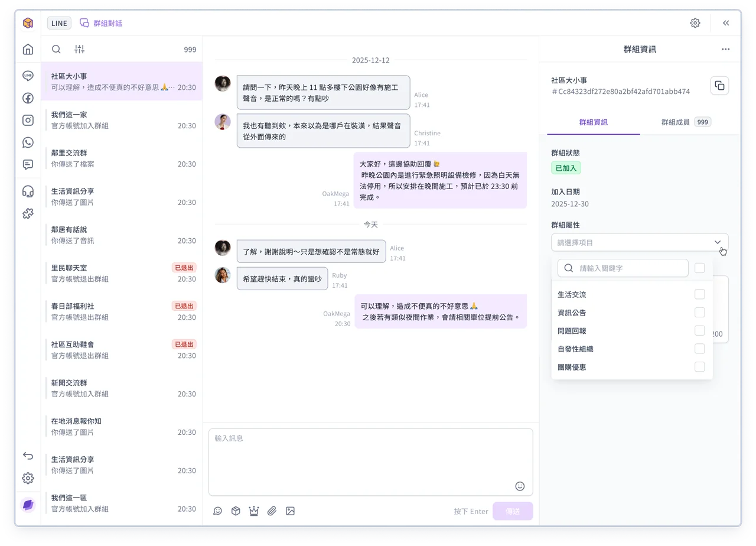
Task: Click the search icon above group list
Action: 56,50
